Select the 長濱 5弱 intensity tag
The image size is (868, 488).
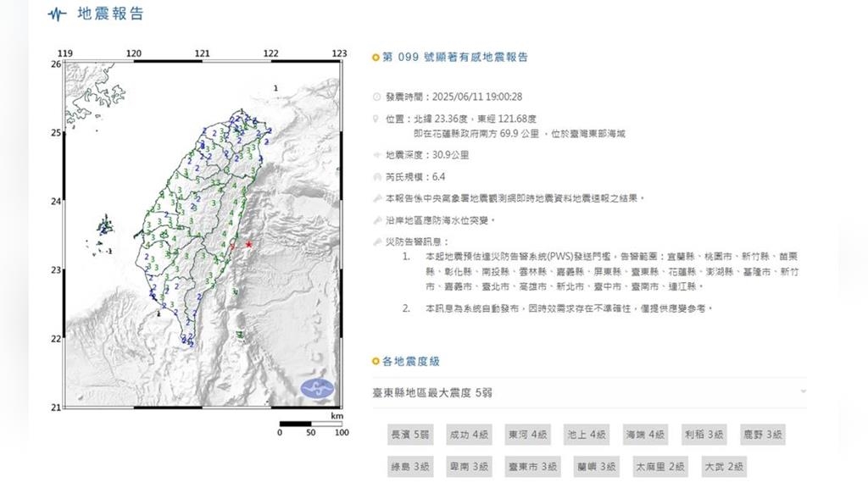[410, 435]
